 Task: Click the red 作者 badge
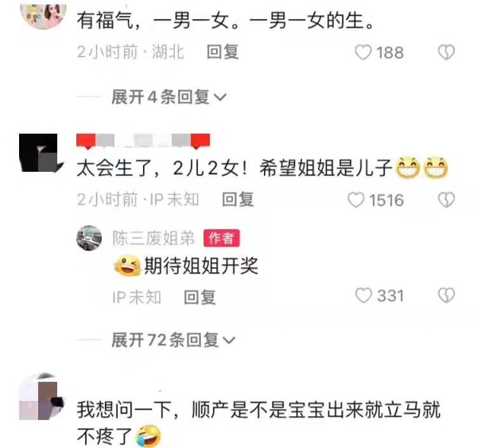coord(222,238)
